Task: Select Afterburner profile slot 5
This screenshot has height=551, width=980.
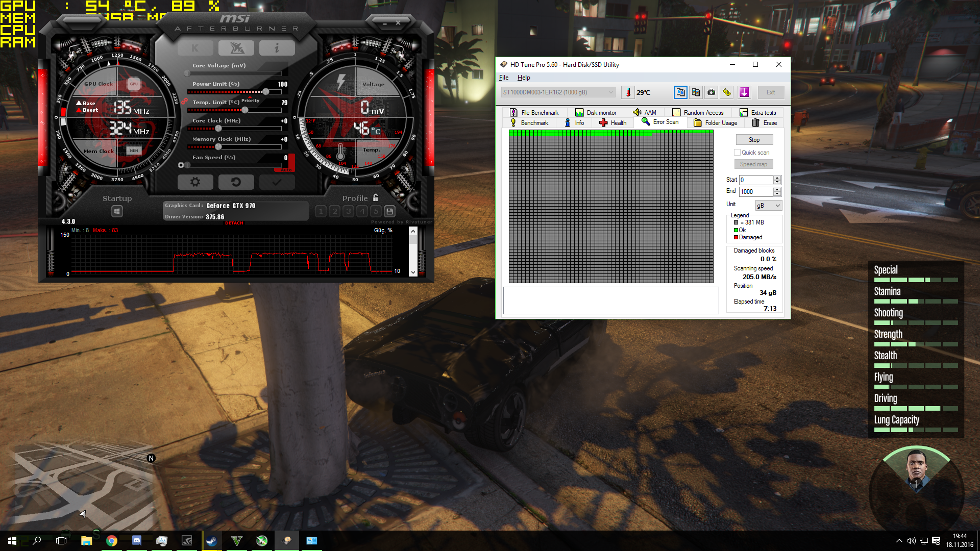Action: point(376,211)
